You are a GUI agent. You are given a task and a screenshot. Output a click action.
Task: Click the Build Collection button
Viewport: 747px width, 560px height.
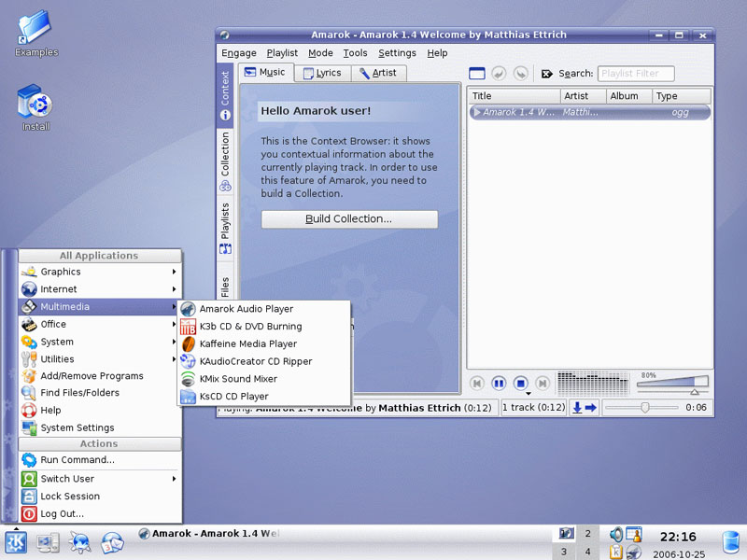pos(349,219)
